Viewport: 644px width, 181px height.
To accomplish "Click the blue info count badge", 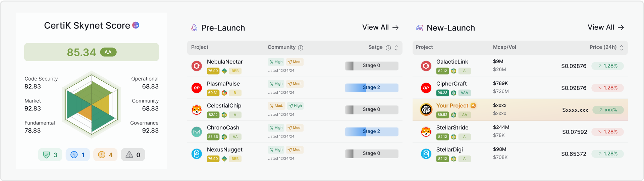I will tap(77, 155).
